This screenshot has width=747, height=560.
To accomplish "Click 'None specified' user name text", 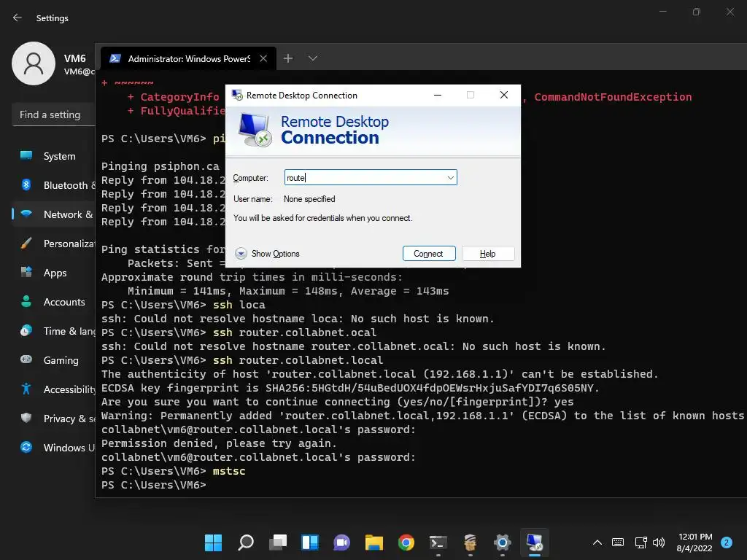I will 309,199.
